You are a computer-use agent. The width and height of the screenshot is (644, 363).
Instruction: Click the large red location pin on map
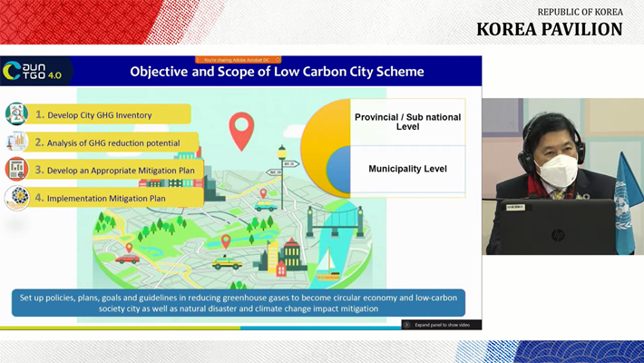tap(241, 131)
